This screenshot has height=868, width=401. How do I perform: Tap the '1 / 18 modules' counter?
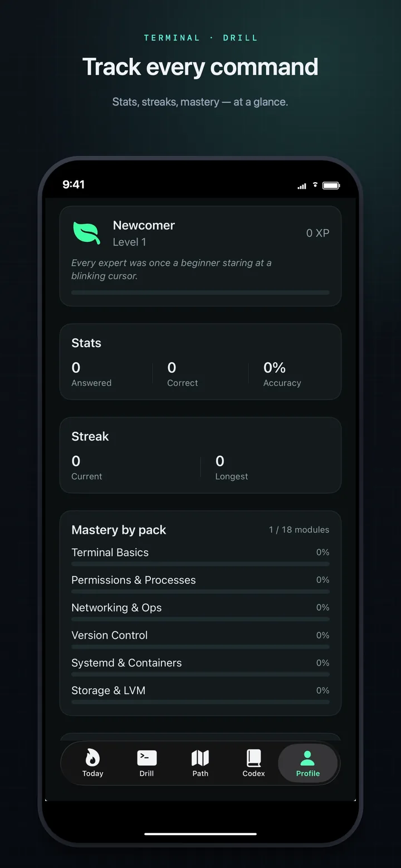coord(299,530)
